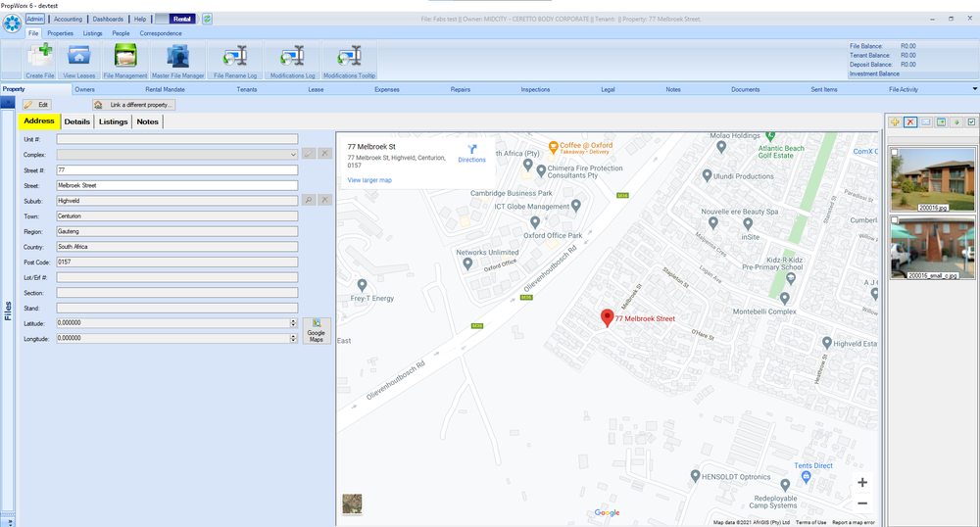This screenshot has height=527, width=980.
Task: Open the View Leases icon
Action: pyautogui.click(x=78, y=61)
